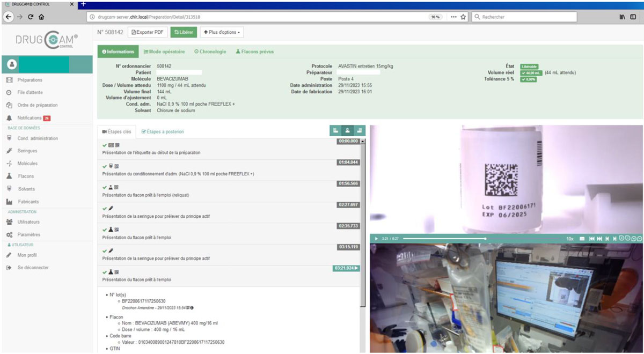Click the bottom camera view of workstation
644x354 pixels.
[x=506, y=298]
